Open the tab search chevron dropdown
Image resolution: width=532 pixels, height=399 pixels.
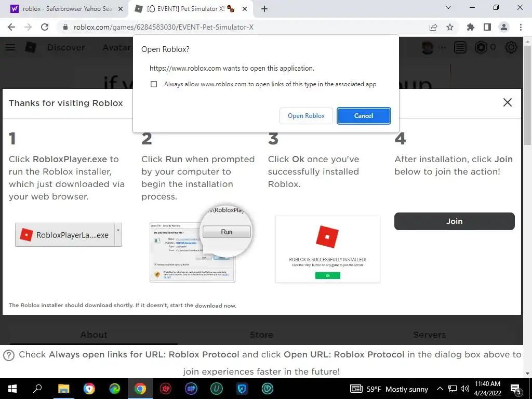(x=448, y=7)
